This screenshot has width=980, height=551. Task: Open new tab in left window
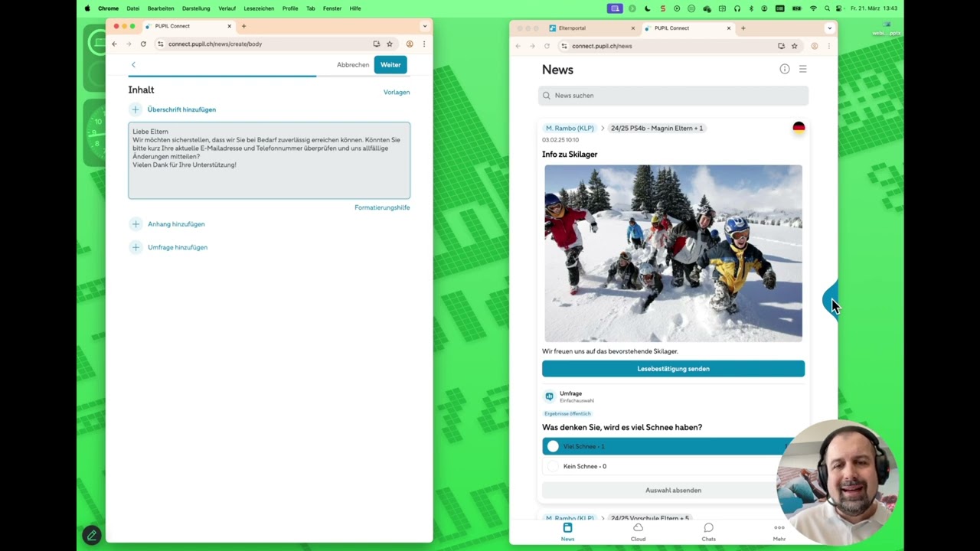[243, 26]
